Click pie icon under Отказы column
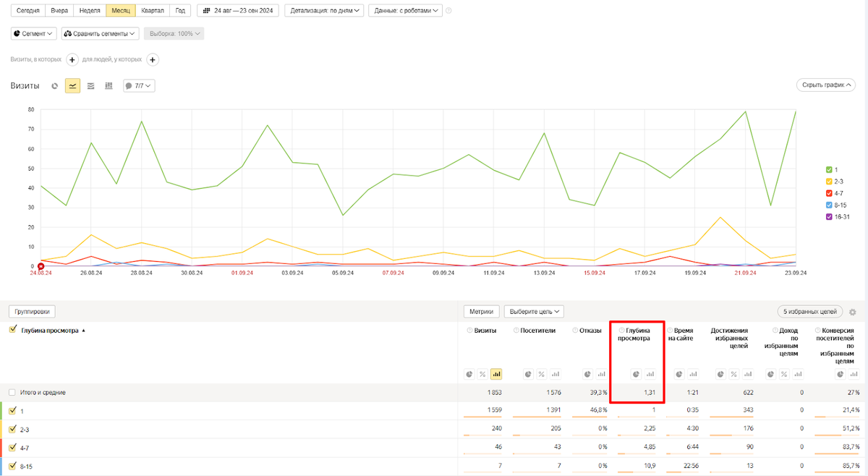The width and height of the screenshot is (868, 476). [589, 374]
